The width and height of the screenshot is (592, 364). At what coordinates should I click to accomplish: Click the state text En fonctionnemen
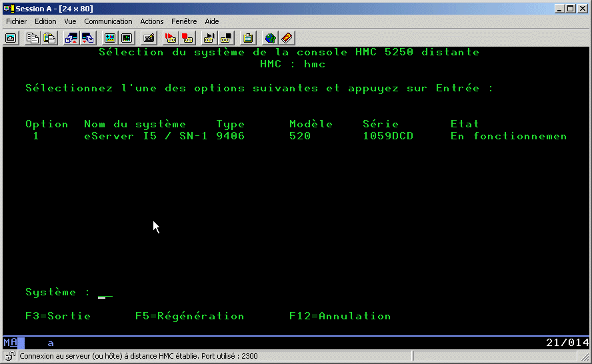[x=509, y=136]
